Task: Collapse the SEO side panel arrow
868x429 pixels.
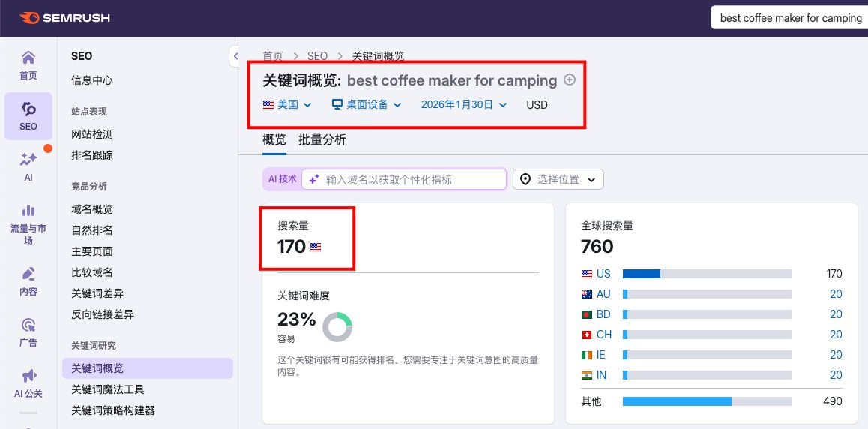Action: pyautogui.click(x=233, y=55)
